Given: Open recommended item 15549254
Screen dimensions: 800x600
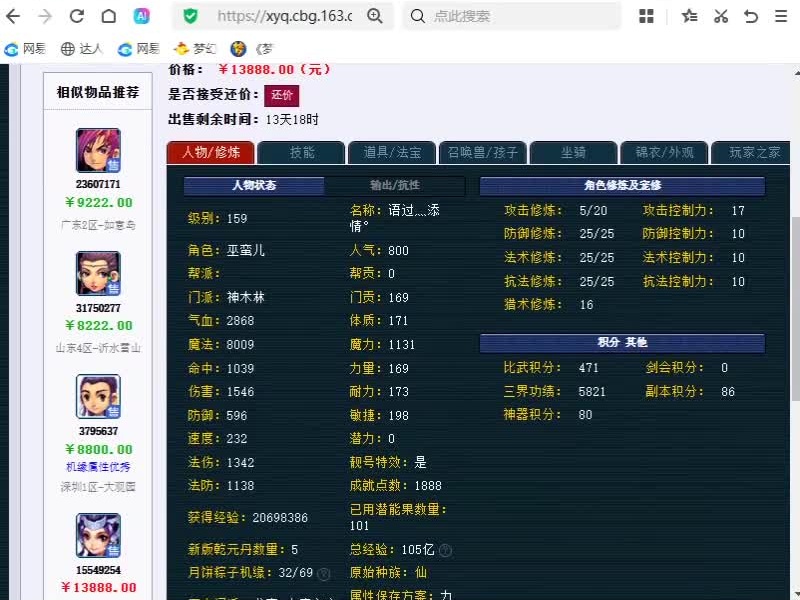Looking at the screenshot, I should 98,570.
